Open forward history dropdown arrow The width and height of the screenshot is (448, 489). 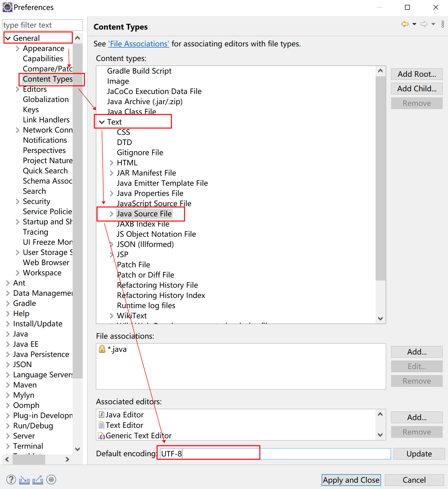pos(433,24)
